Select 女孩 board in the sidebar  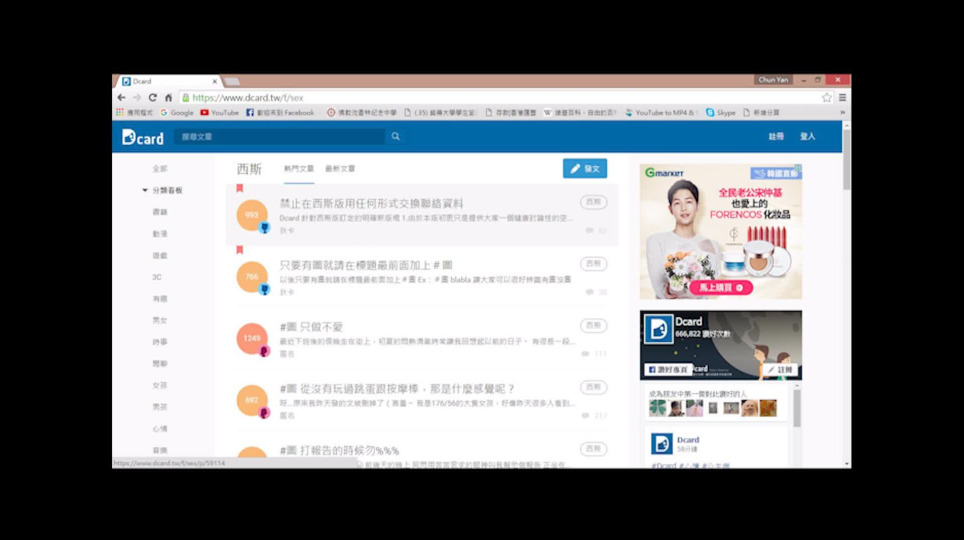coord(160,385)
